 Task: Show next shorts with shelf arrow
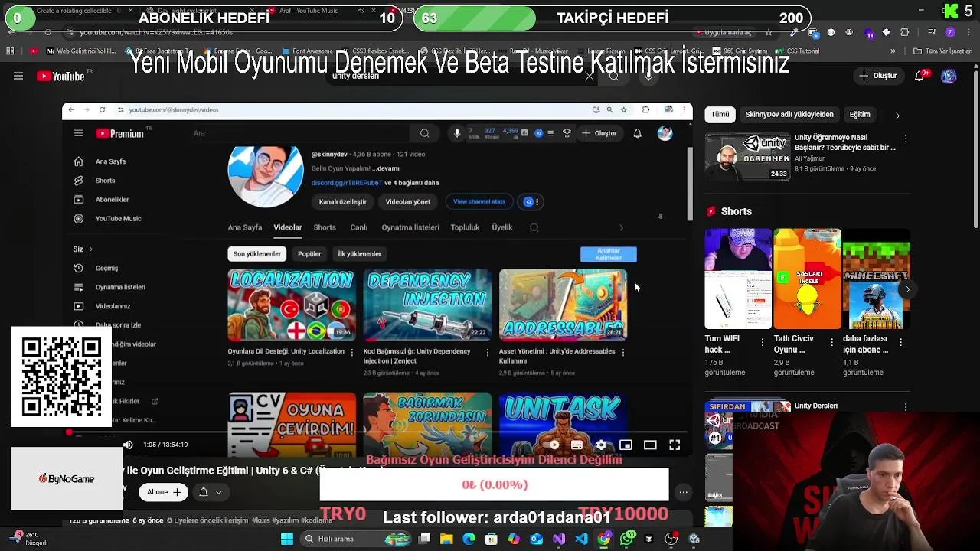coord(907,289)
